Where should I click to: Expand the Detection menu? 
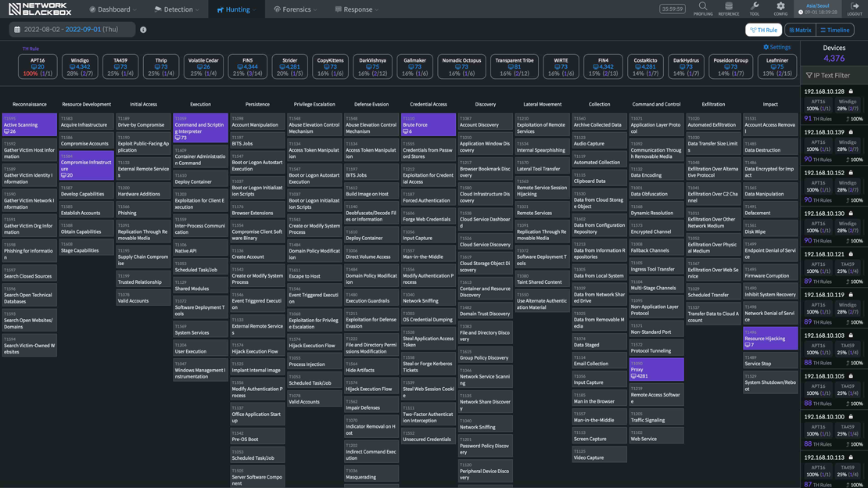tap(178, 9)
